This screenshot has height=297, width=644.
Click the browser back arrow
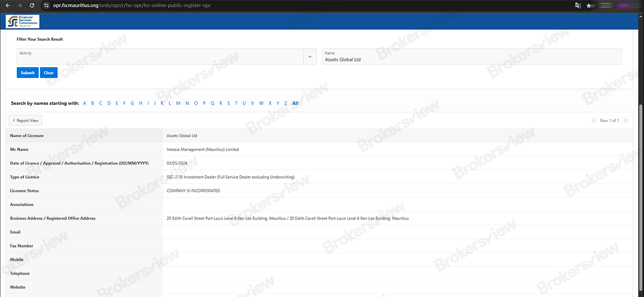(x=7, y=5)
